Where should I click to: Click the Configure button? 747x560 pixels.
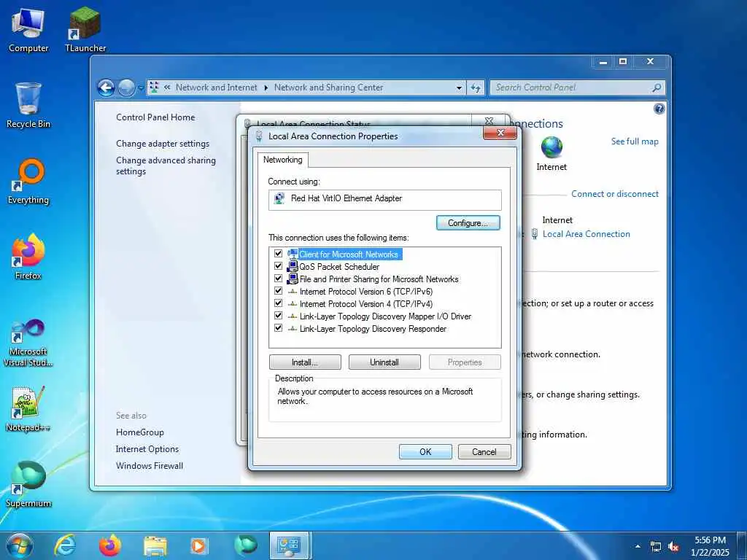click(x=468, y=223)
